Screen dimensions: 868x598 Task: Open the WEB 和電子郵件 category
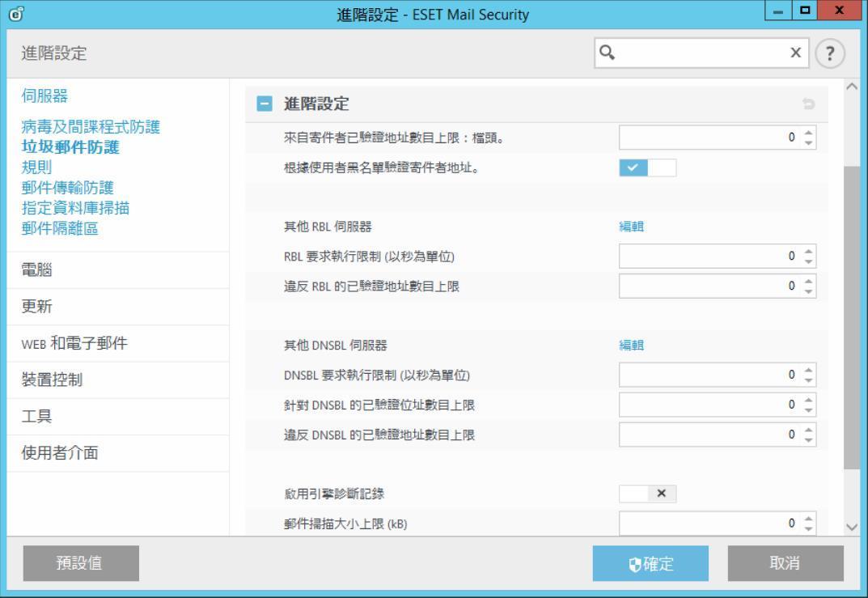click(118, 343)
